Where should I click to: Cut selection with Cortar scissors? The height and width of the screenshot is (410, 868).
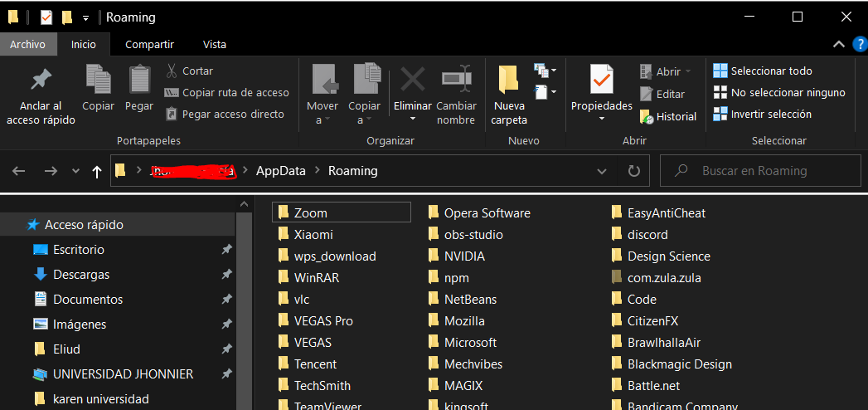(x=189, y=71)
